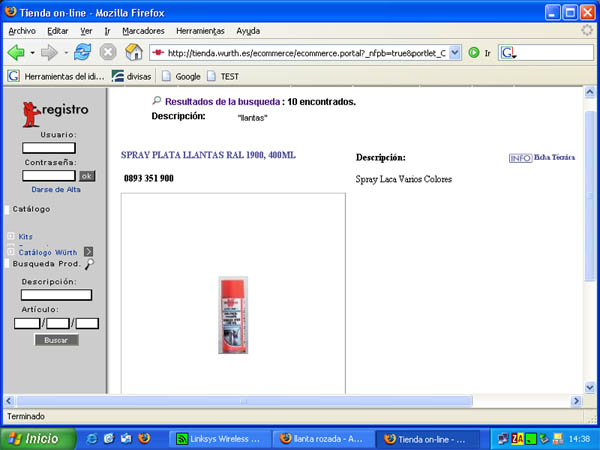Open the divisas bookmark
This screenshot has width=600, height=450.
point(131,76)
